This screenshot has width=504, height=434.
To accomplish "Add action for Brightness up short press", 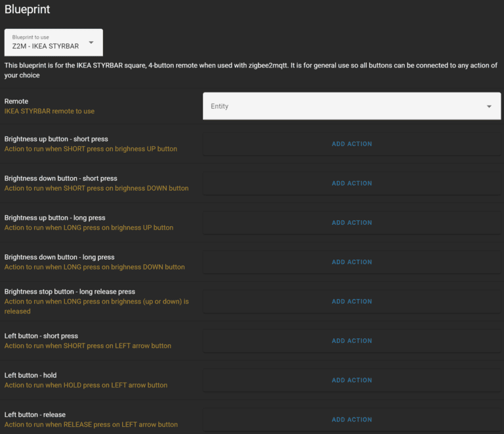I will point(352,144).
